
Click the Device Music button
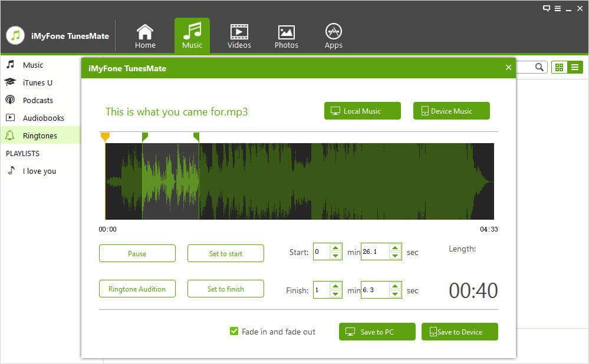452,111
